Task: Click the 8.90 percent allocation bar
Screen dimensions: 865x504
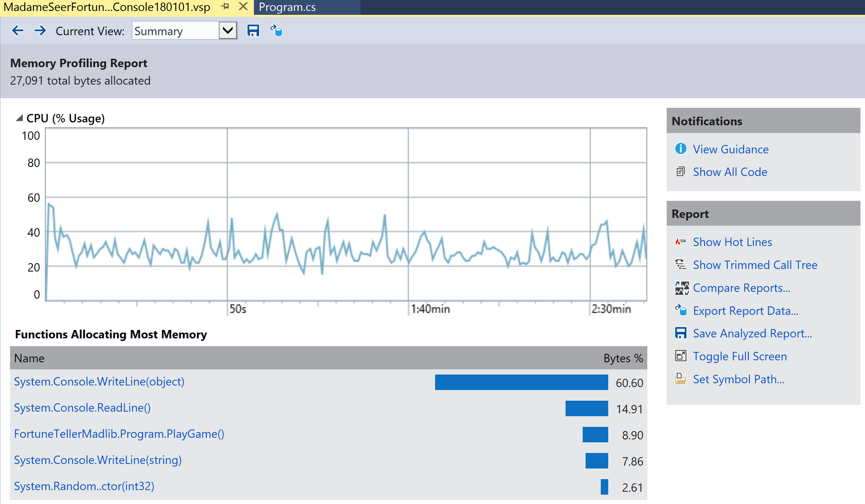Action: coord(596,434)
